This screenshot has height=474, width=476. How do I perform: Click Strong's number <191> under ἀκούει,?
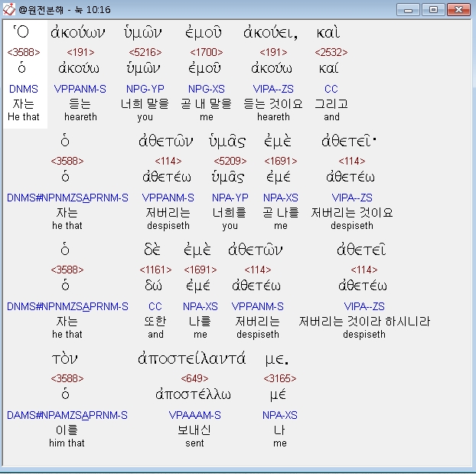point(273,52)
